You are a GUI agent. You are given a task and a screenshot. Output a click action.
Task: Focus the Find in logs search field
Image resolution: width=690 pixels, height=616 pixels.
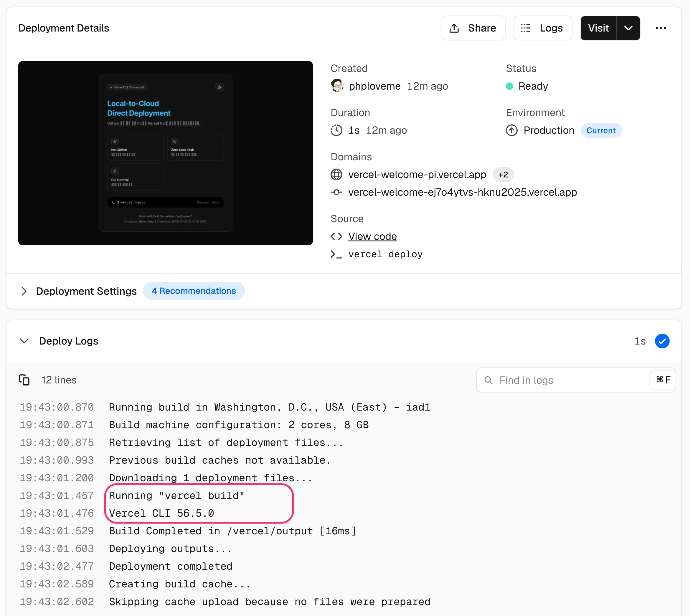[x=576, y=380]
